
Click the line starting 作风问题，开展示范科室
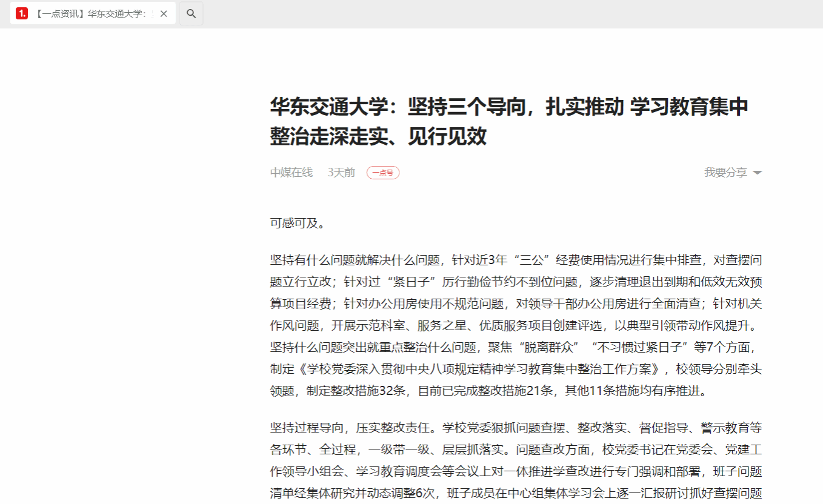tap(514, 325)
